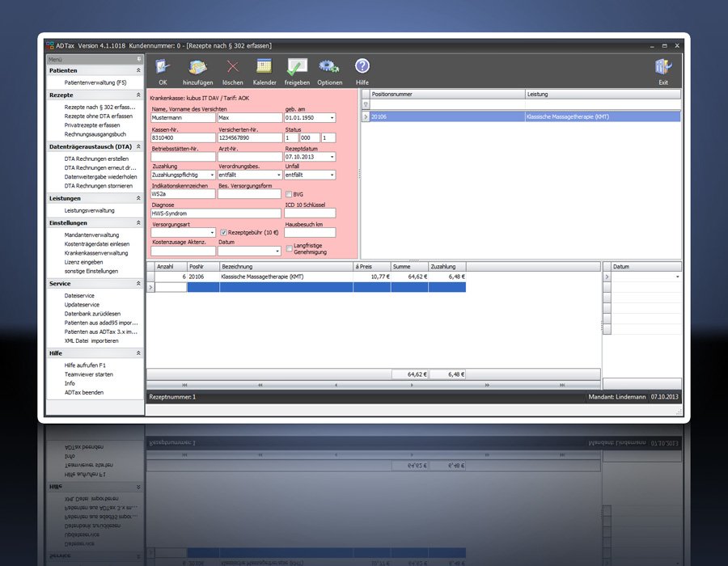Click the Versicherten-Nr. field 1234567890
Image resolution: width=728 pixels, height=566 pixels.
250,137
